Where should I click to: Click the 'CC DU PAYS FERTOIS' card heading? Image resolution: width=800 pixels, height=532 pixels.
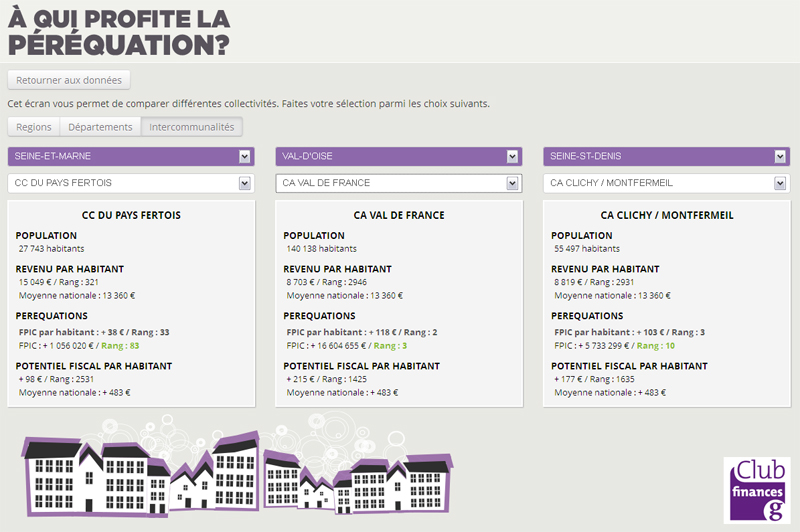131,215
